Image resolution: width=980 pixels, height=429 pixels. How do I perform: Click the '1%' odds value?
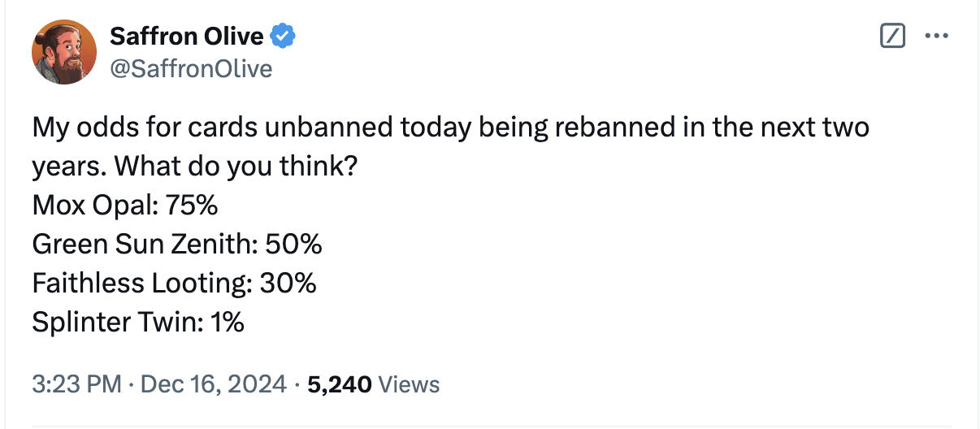[x=228, y=322]
